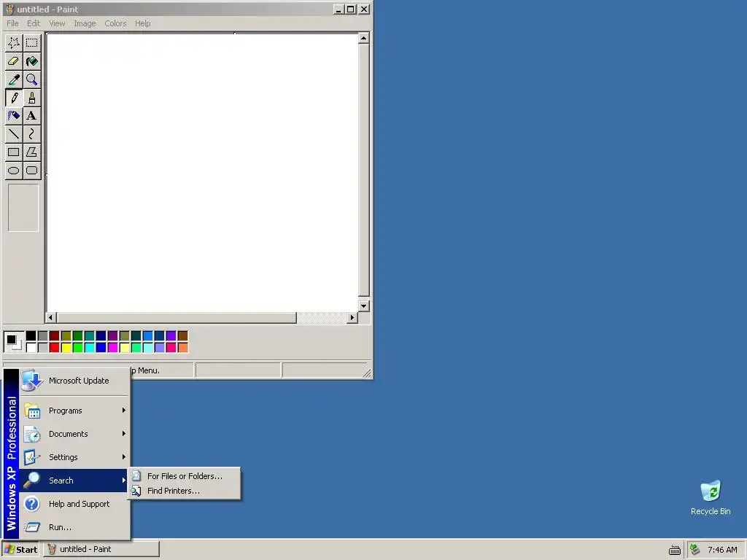Maximize the Paint window
Image resolution: width=747 pixels, height=560 pixels.
350,9
